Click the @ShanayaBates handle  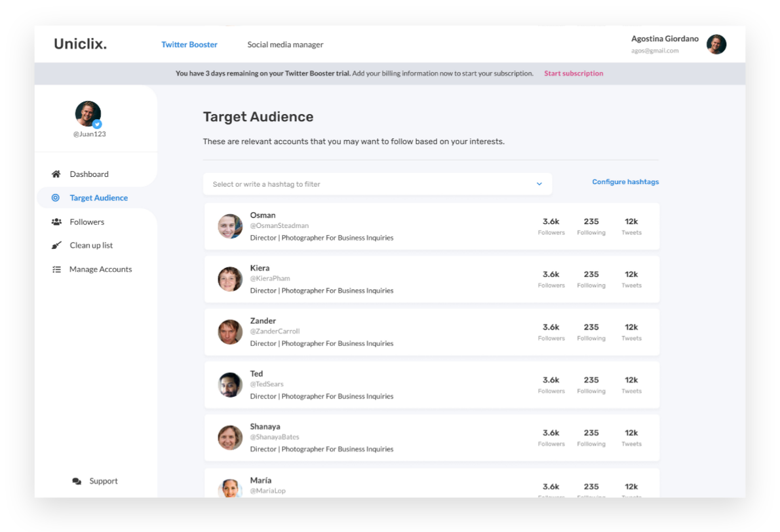275,437
